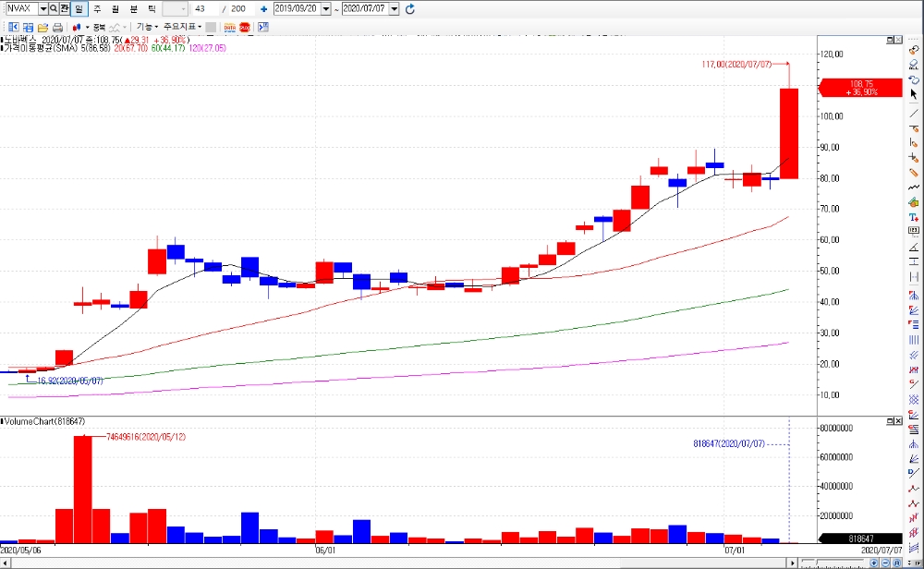The width and height of the screenshot is (924, 569).
Task: Open the 주요지표 menu
Action: pyautogui.click(x=182, y=27)
